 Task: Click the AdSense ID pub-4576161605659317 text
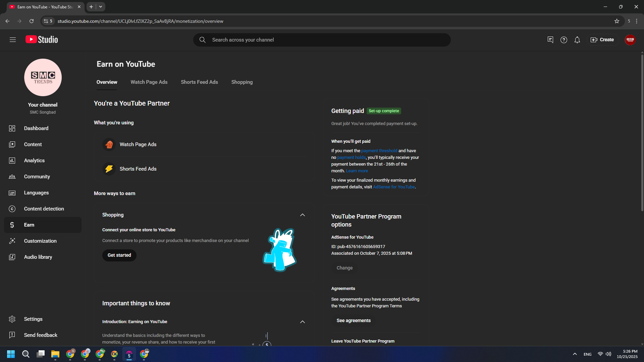(358, 247)
